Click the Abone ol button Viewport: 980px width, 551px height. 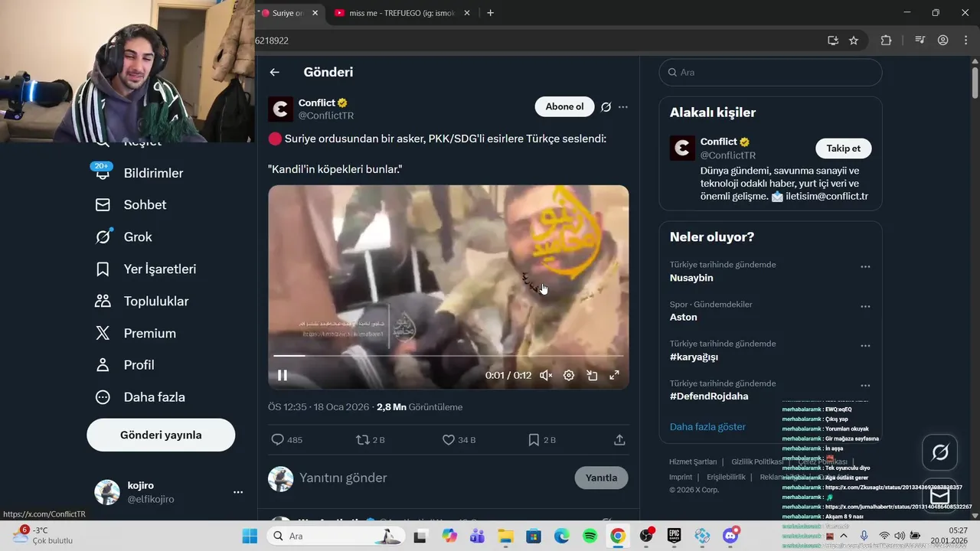tap(564, 106)
